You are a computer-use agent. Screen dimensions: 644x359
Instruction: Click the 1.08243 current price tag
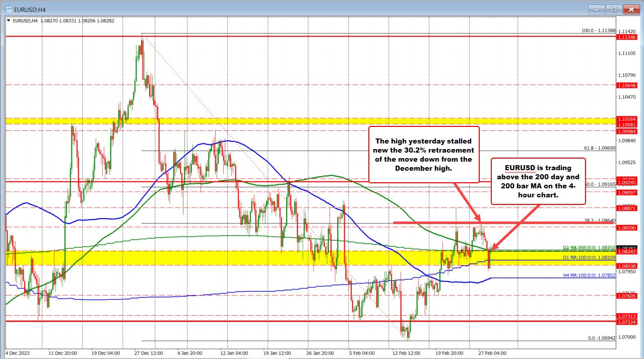click(627, 252)
